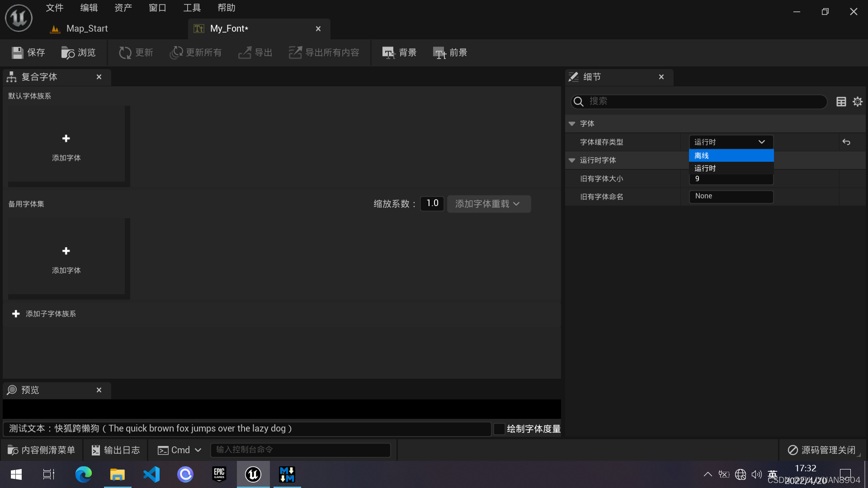Click the property matrix grid icon
The image size is (868, 488).
[x=841, y=102]
